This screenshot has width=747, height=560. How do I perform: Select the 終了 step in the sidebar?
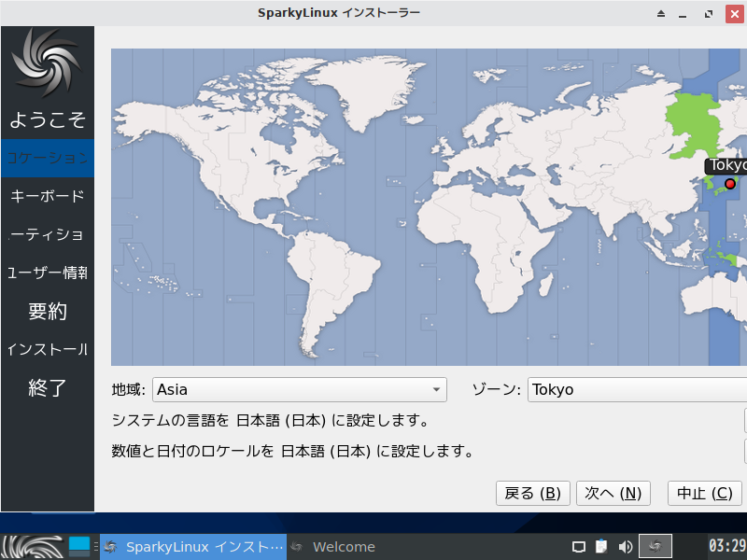pyautogui.click(x=48, y=388)
